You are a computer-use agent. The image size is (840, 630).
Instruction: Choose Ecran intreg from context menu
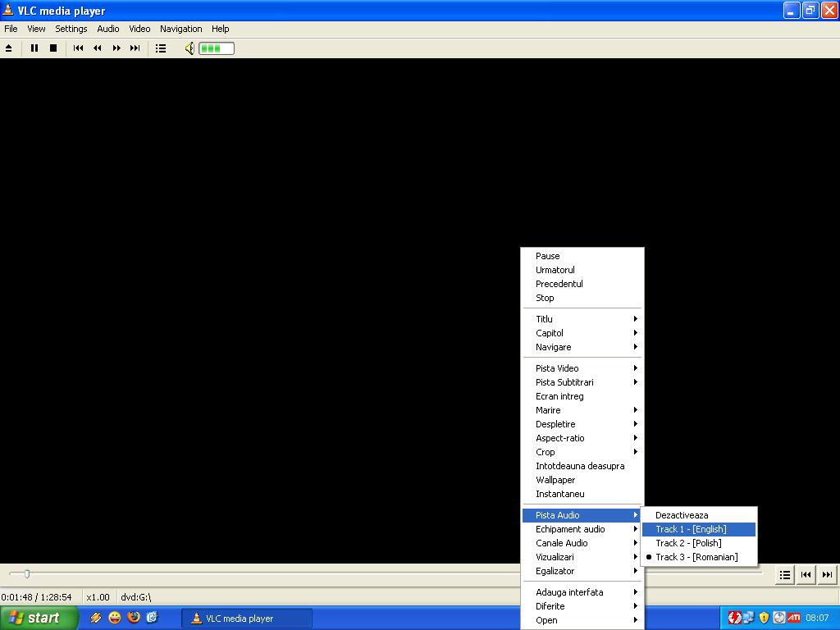[x=559, y=396]
